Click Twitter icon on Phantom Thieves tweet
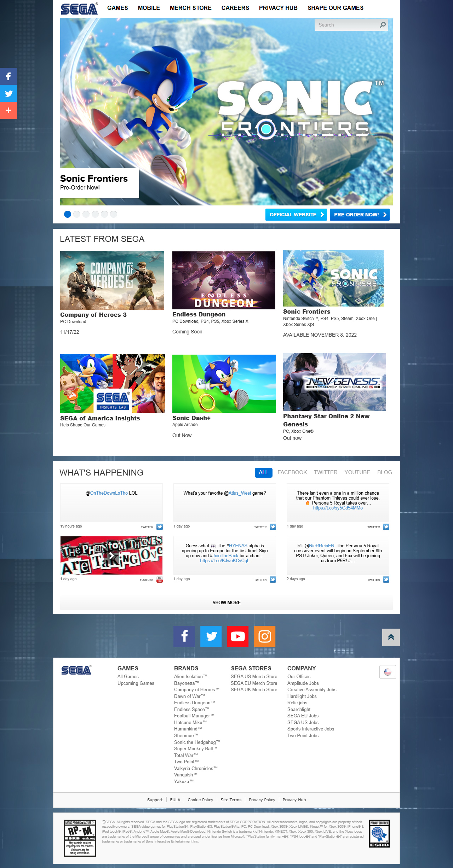This screenshot has height=868, width=453. (x=386, y=527)
